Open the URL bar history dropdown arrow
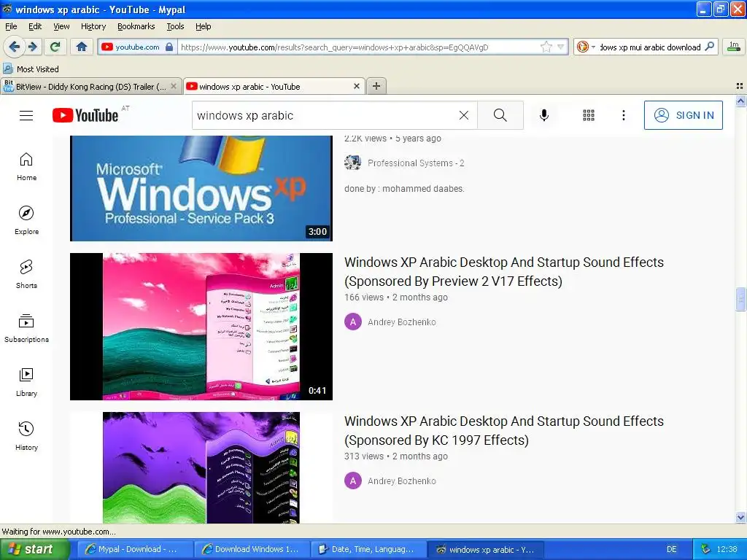This screenshot has width=747, height=560. (561, 47)
